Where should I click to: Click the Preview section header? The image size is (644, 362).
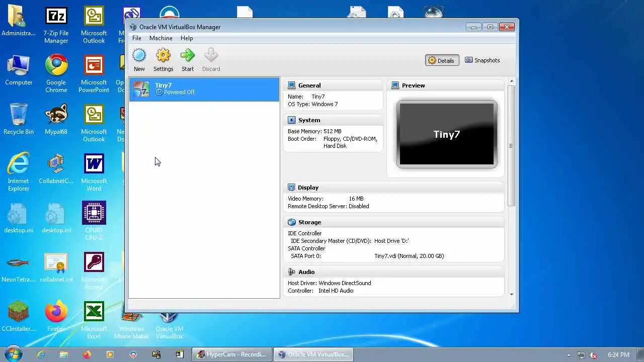pos(445,85)
